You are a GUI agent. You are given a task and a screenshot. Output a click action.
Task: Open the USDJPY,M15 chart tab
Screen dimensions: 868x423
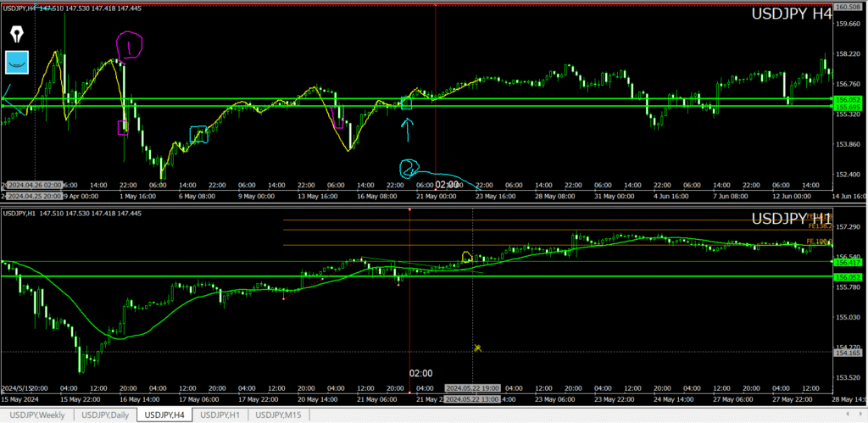pos(282,415)
